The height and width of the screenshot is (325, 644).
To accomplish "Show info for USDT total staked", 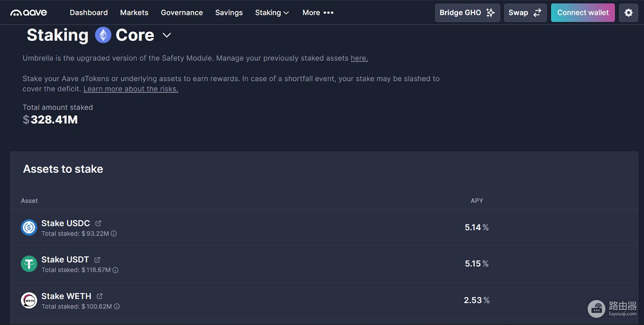I will tap(116, 270).
